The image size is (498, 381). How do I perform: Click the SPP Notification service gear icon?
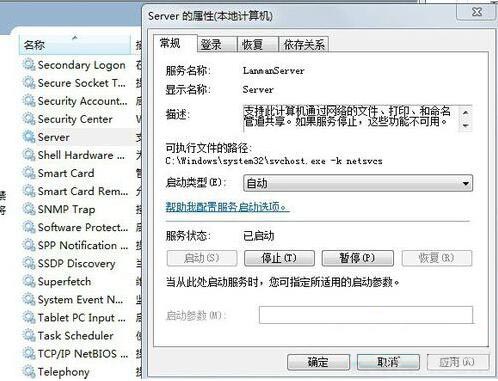(x=29, y=245)
